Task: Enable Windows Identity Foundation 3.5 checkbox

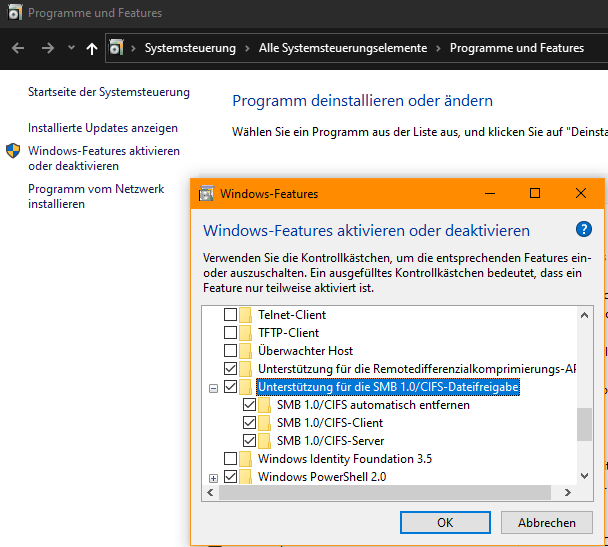Action: tap(230, 459)
